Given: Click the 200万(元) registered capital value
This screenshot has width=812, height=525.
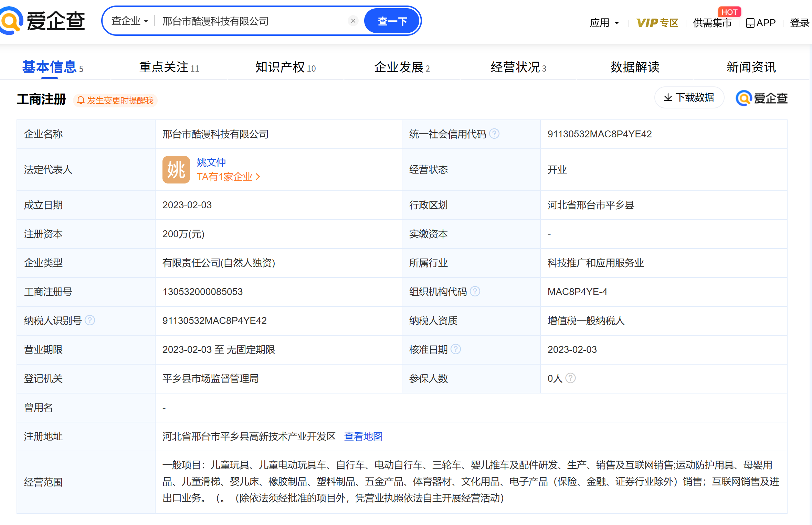Looking at the screenshot, I should (x=183, y=234).
